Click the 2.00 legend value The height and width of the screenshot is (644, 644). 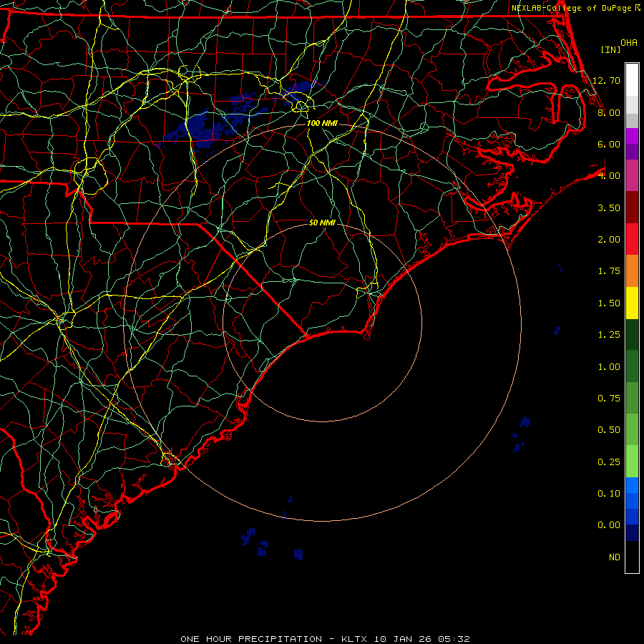609,240
